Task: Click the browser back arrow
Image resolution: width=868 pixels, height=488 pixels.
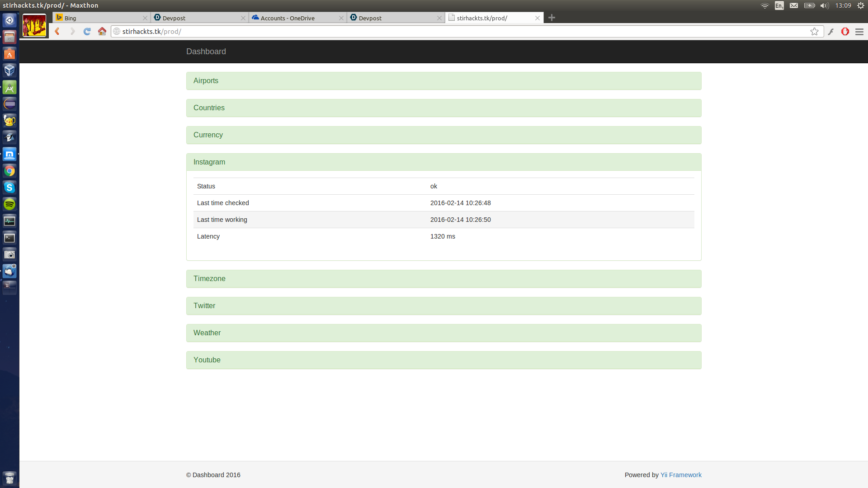Action: pos(57,32)
